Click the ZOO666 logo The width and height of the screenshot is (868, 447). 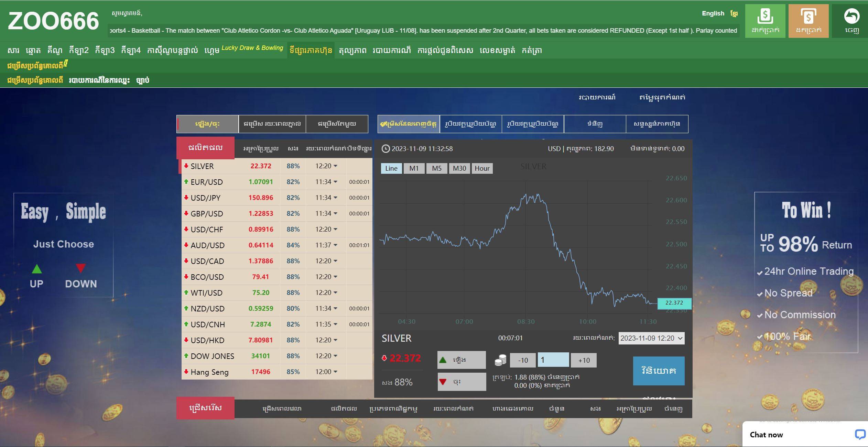click(x=53, y=21)
